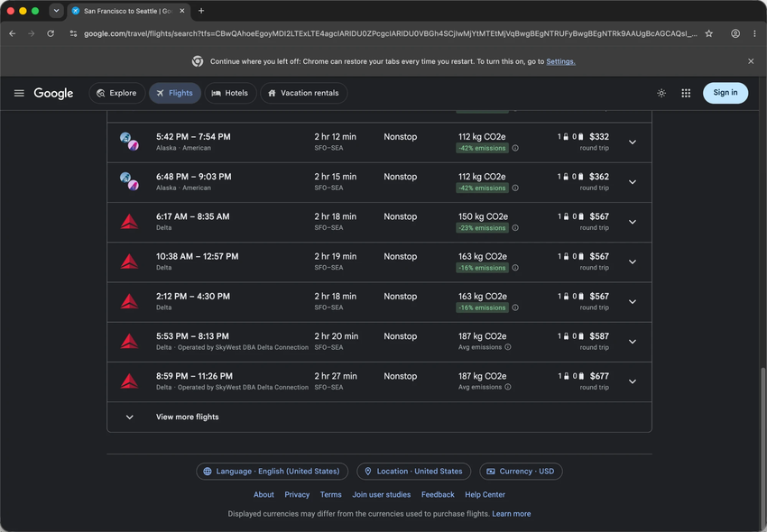
Task: Open the Google main menu hamburger icon
Action: [19, 93]
